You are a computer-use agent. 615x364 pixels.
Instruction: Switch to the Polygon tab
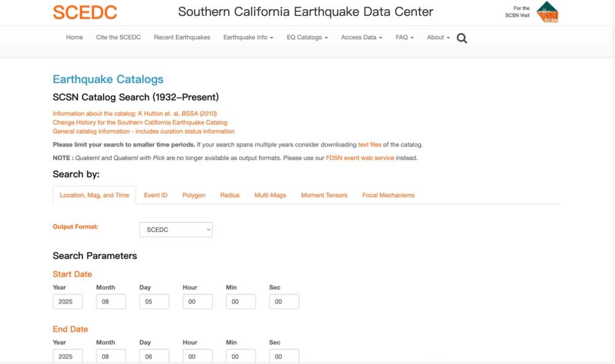194,196
